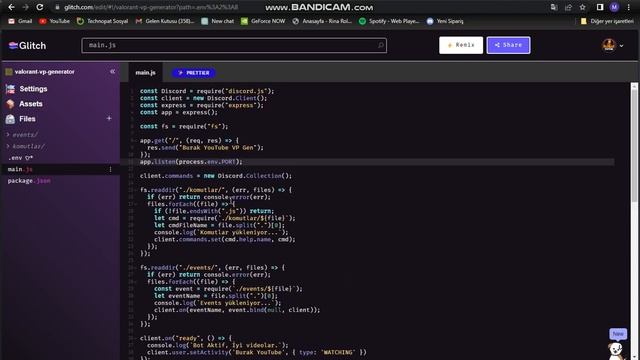Open browser translate icon
This screenshot has height=360, width=640.
(x=553, y=7)
